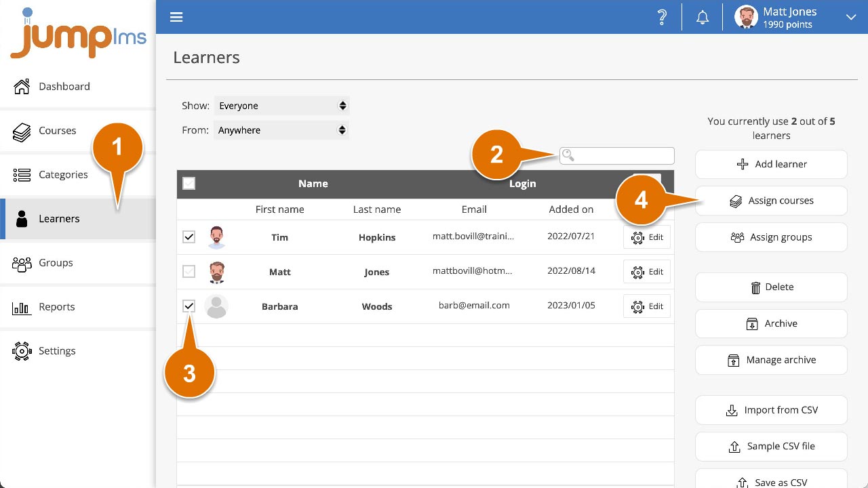Image resolution: width=868 pixels, height=488 pixels.
Task: Click the Assign groups button
Action: (x=771, y=237)
